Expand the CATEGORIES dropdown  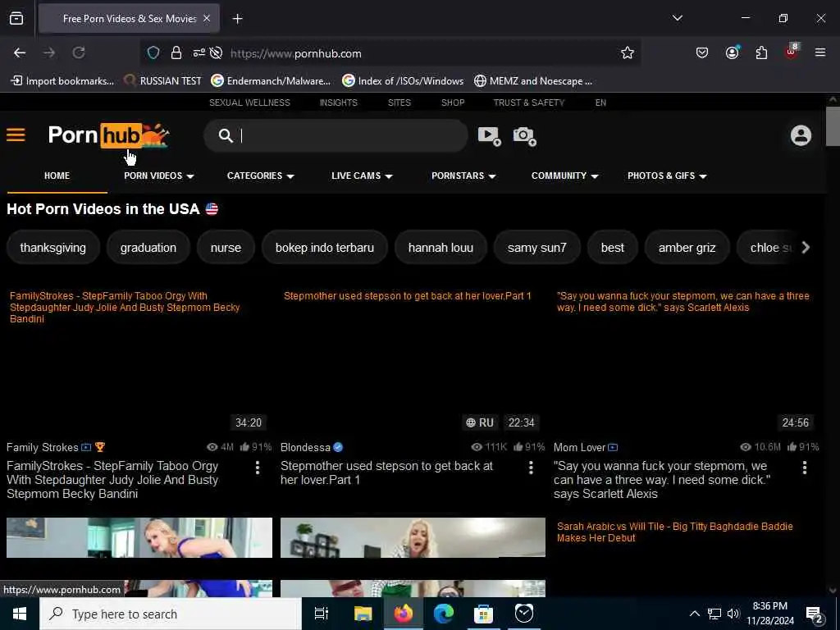pyautogui.click(x=260, y=176)
